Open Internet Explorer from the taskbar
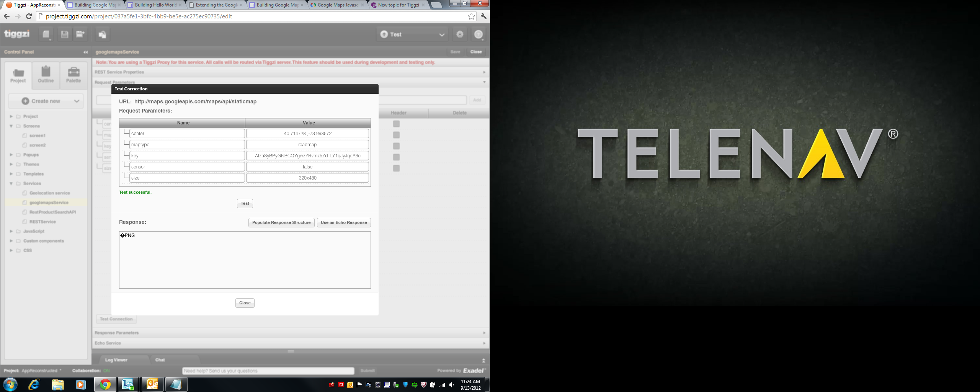Screen dimensions: 980x392 coord(34,384)
